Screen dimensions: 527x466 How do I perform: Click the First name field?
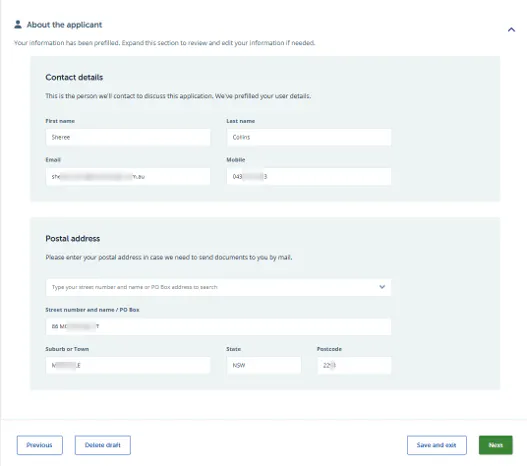128,137
